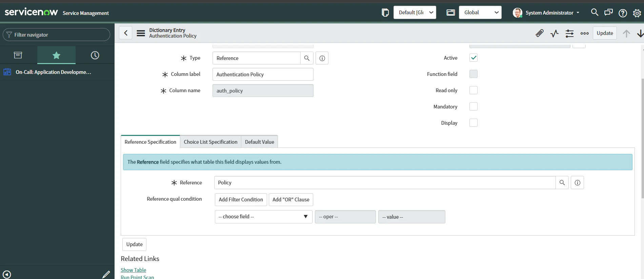
Task: Open global search magnifier
Action: (595, 12)
